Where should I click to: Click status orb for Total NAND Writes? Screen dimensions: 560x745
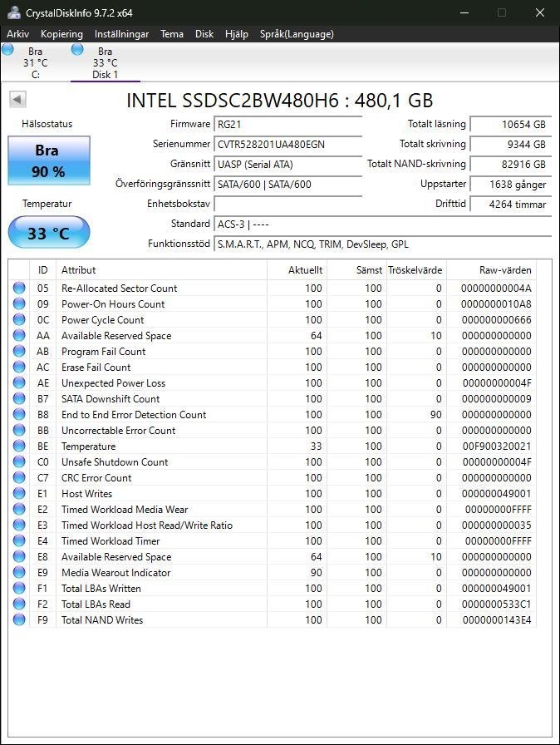[x=19, y=620]
